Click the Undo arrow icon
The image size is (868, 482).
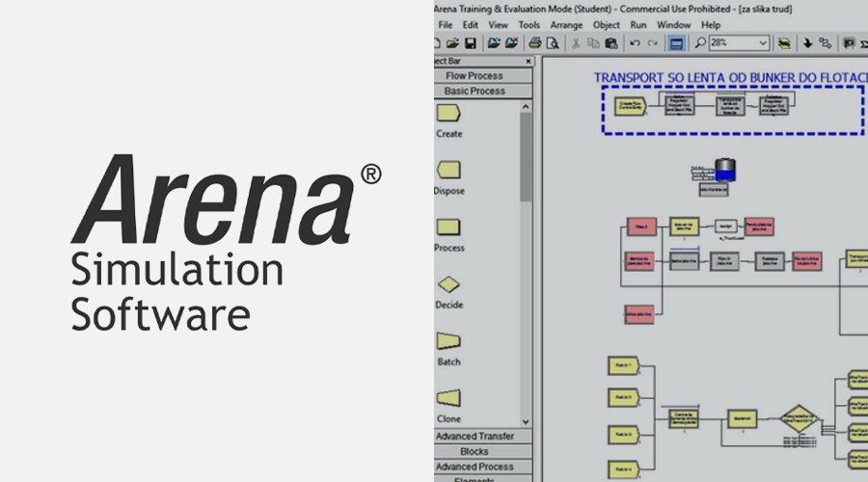pyautogui.click(x=635, y=43)
